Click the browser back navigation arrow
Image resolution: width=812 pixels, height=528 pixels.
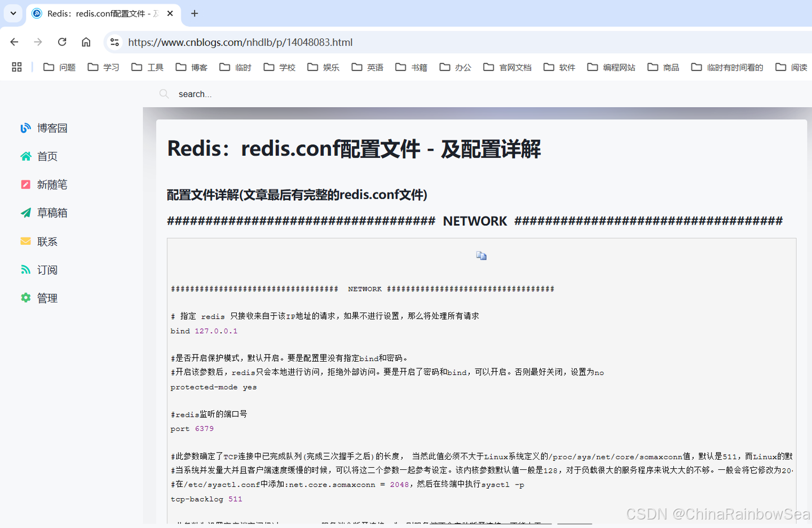pyautogui.click(x=14, y=42)
